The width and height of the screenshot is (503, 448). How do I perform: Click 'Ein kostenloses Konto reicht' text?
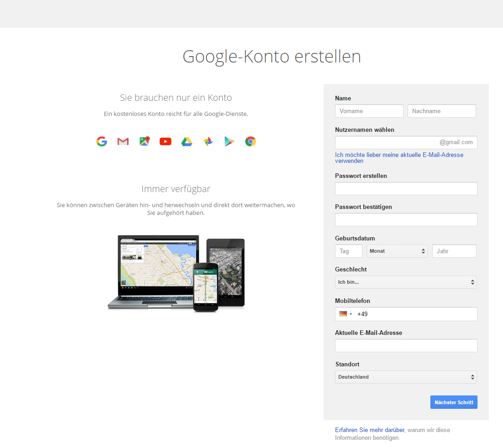(x=176, y=114)
